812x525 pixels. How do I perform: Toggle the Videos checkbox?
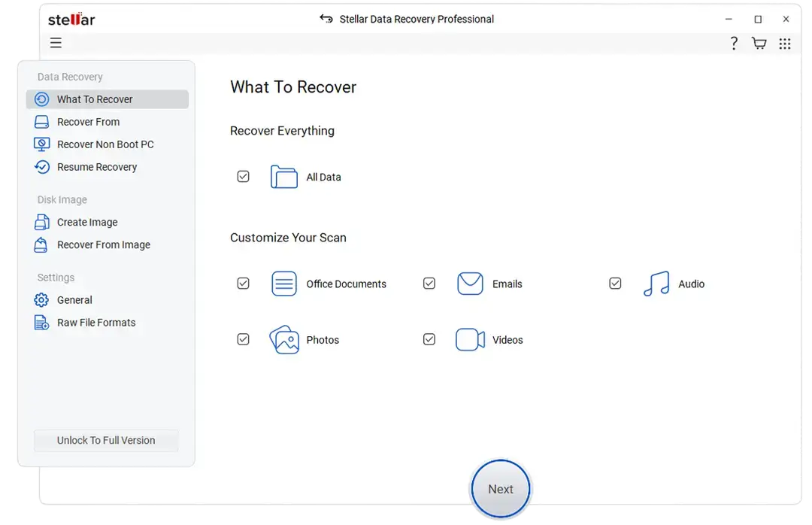[429, 339]
